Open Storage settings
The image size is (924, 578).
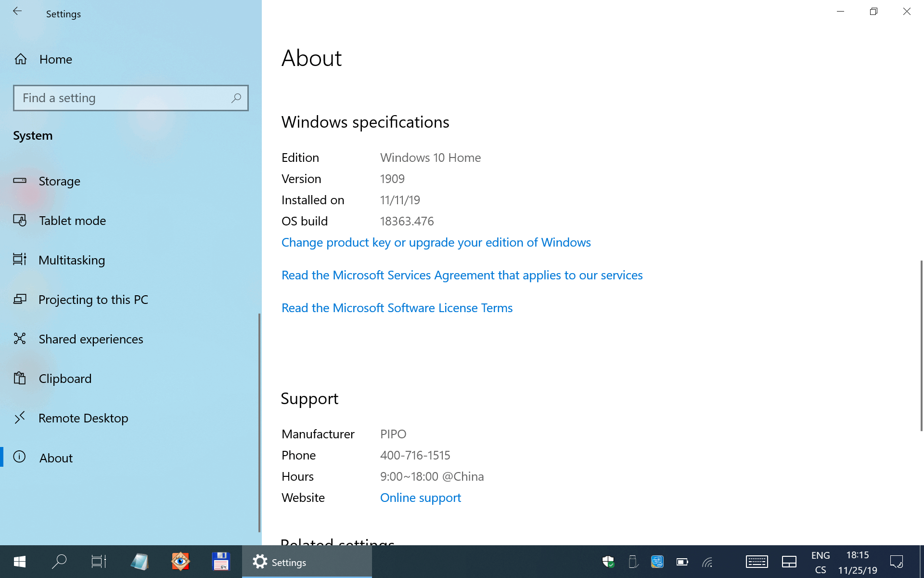(59, 181)
